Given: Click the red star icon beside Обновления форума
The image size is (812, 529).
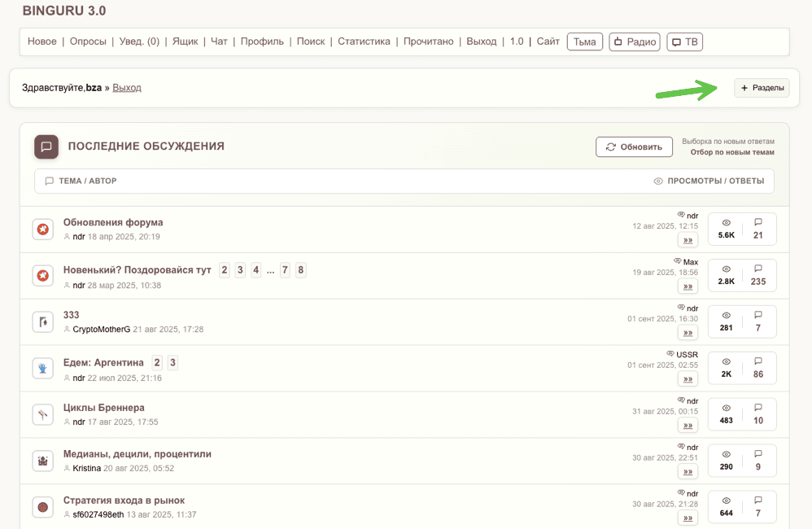Looking at the screenshot, I should [x=43, y=230].
